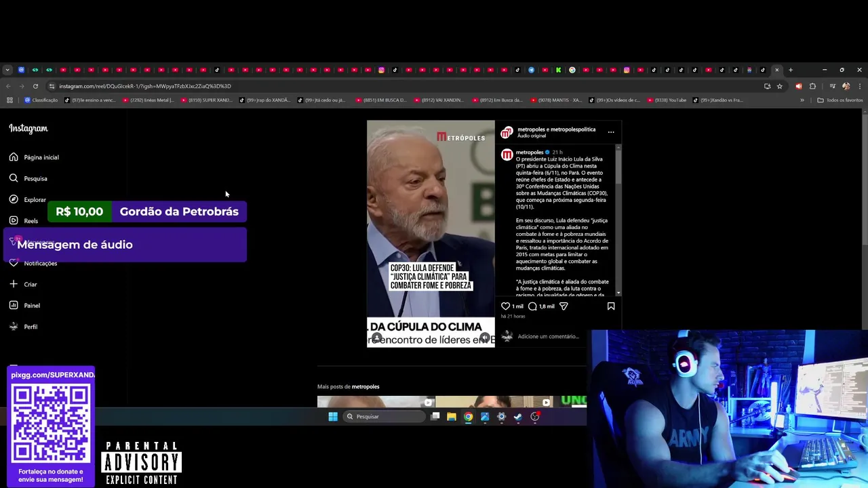868x488 pixels.
Task: Share the reel with paper plane icon
Action: [564, 306]
